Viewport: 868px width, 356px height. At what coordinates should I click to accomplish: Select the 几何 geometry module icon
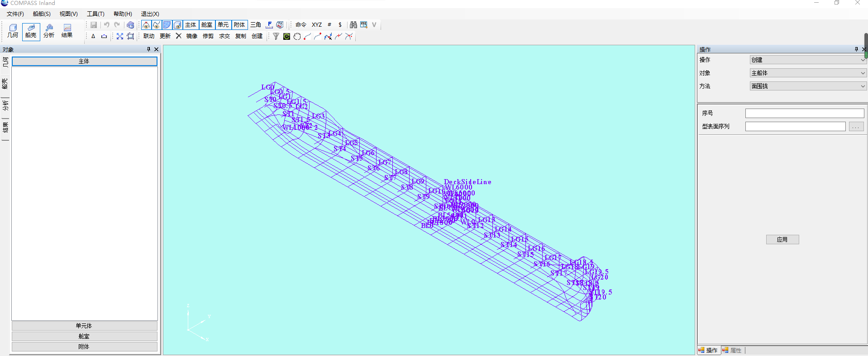(x=13, y=31)
